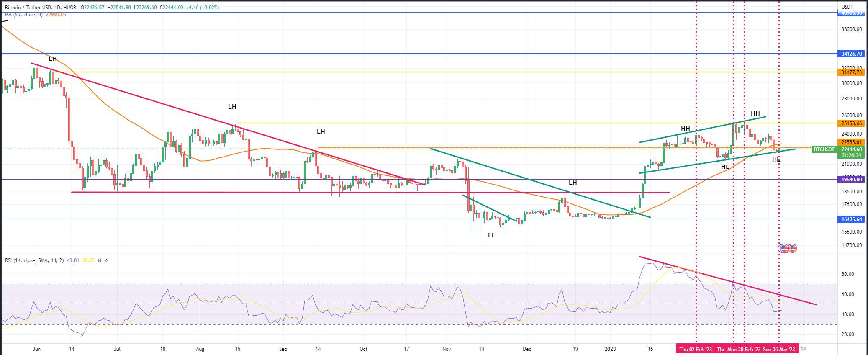Click the Sun 05 Mar '23 date marker
The height and width of the screenshot is (355, 868).
click(x=778, y=349)
